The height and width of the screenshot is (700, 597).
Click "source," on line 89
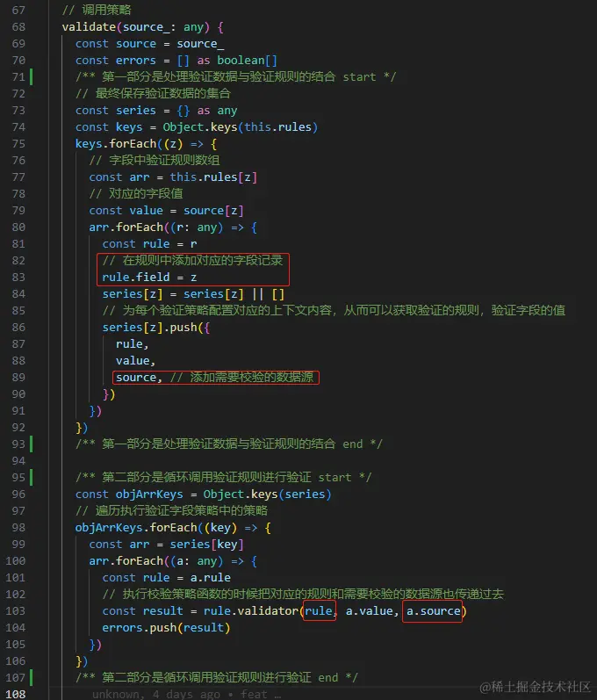point(140,378)
